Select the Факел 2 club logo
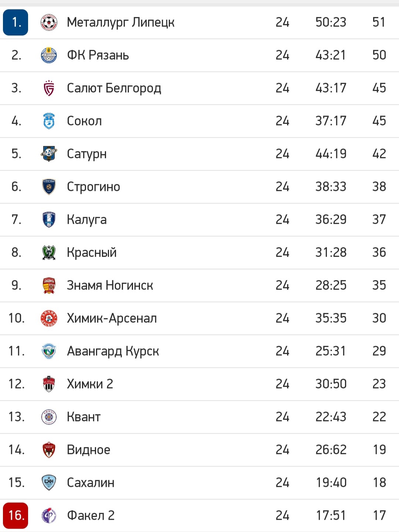The image size is (399, 532). click(x=49, y=516)
